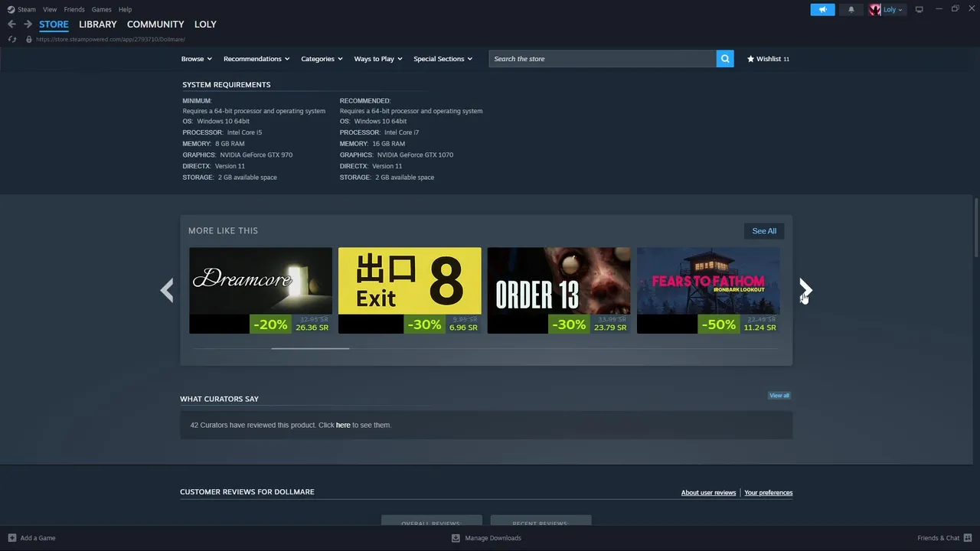
Task: Click the See All button
Action: [764, 231]
